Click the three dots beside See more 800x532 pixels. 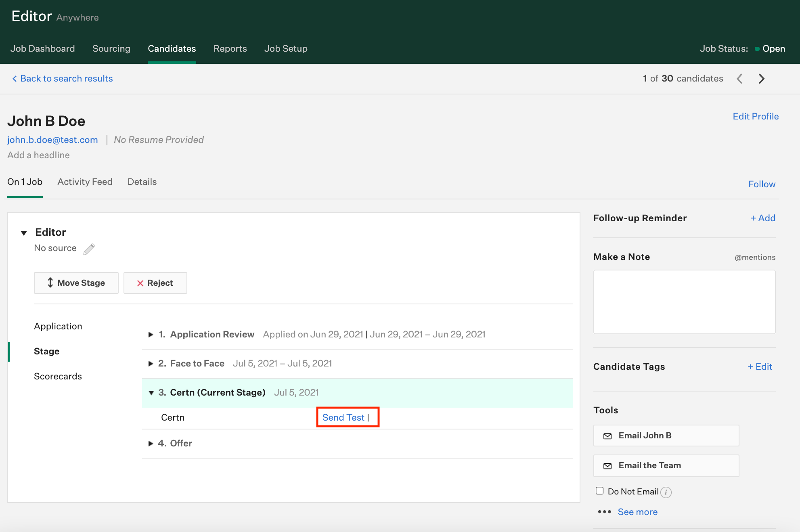pyautogui.click(x=604, y=512)
